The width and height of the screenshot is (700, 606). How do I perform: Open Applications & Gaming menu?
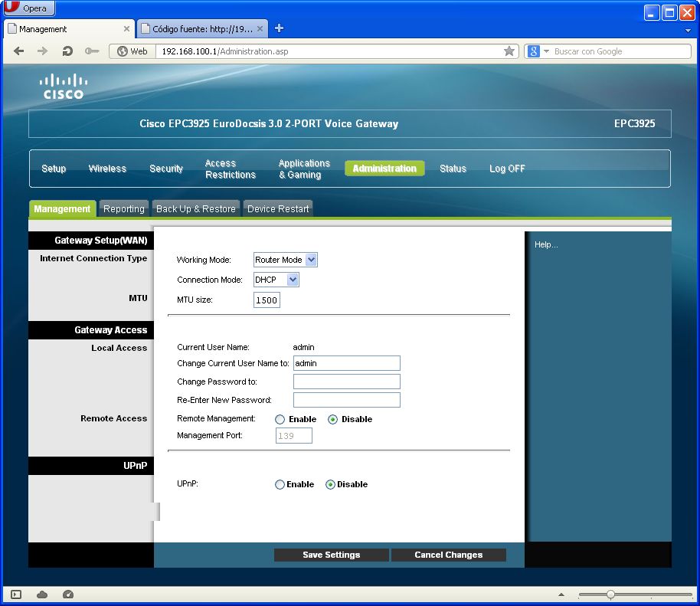point(304,169)
